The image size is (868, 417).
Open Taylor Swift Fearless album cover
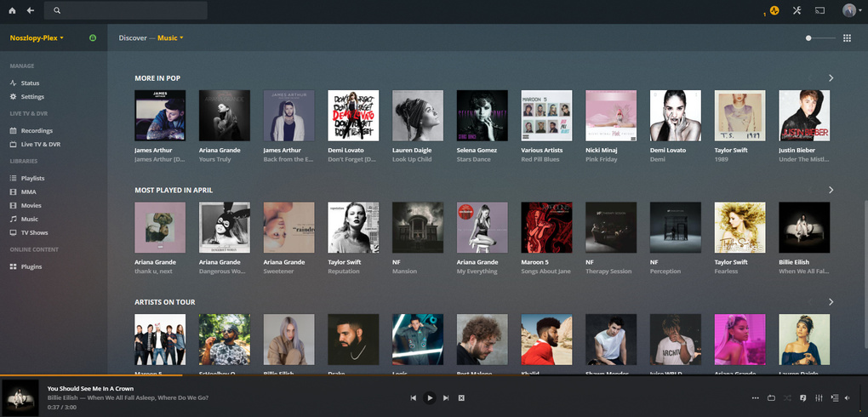pyautogui.click(x=740, y=227)
